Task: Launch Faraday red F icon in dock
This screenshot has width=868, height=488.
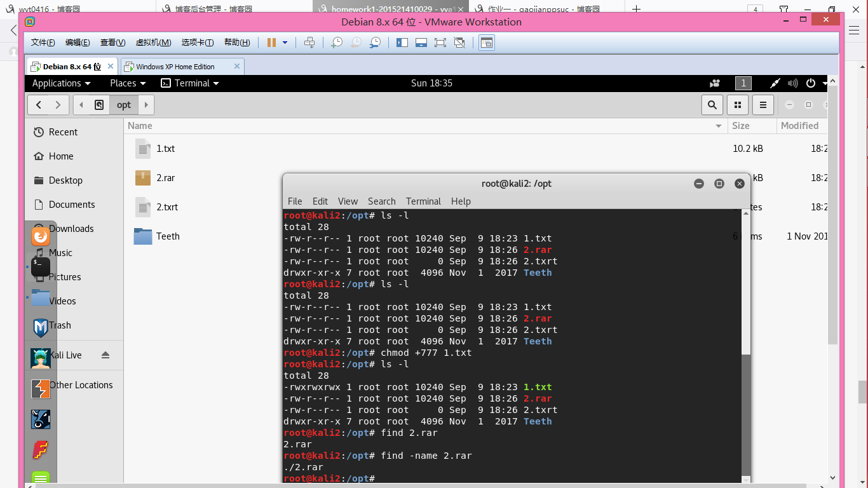Action: (41, 450)
